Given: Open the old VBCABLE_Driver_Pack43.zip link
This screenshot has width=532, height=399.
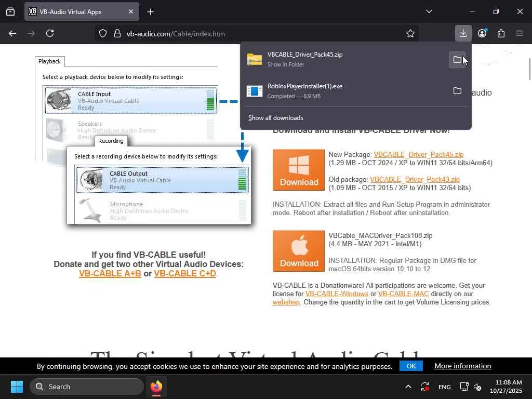Looking at the screenshot, I should coord(415,179).
